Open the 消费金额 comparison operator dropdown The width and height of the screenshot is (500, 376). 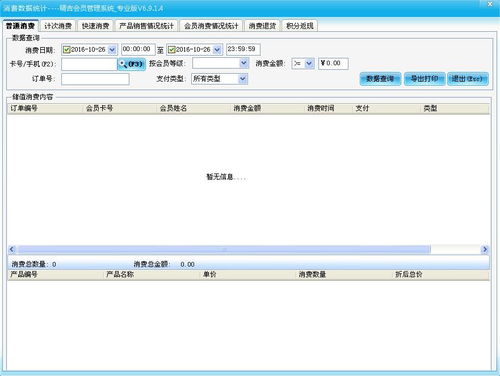point(309,63)
